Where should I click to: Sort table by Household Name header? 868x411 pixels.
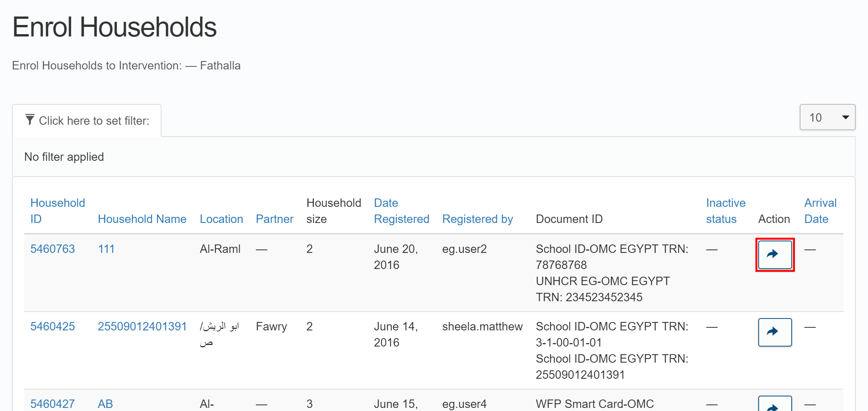point(142,219)
